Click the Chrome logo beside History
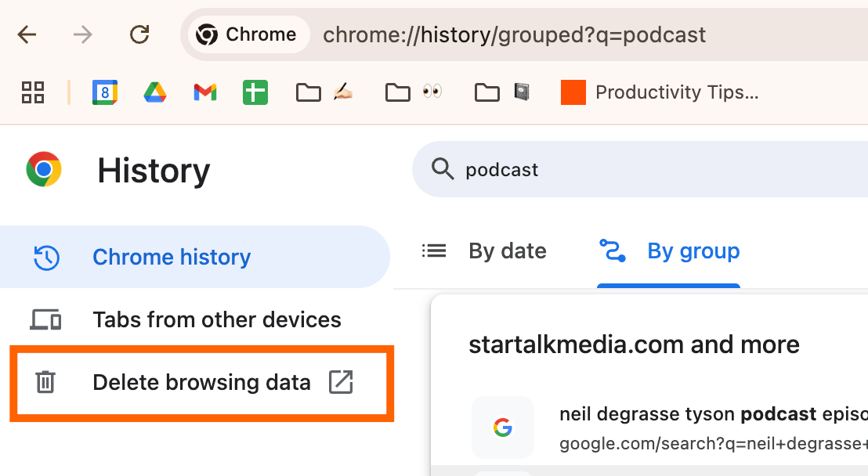This screenshot has height=476, width=868. (x=44, y=169)
